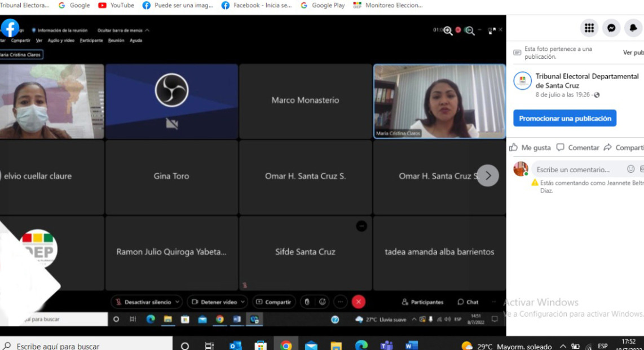644x350 pixels.
Task: Open the Facebook menu grid icon
Action: [x=589, y=28]
